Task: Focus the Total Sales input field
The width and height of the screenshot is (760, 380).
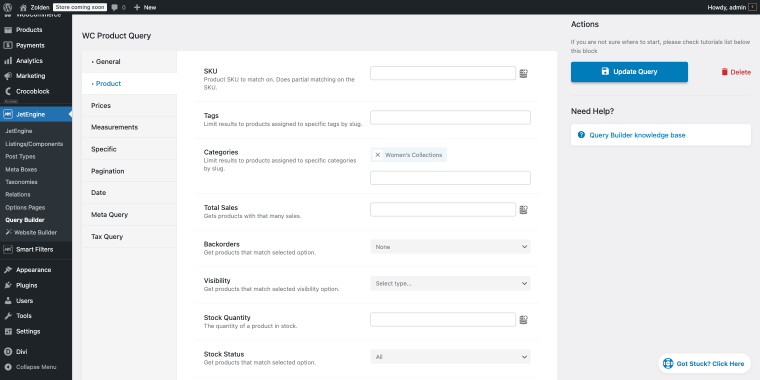Action: [443, 209]
